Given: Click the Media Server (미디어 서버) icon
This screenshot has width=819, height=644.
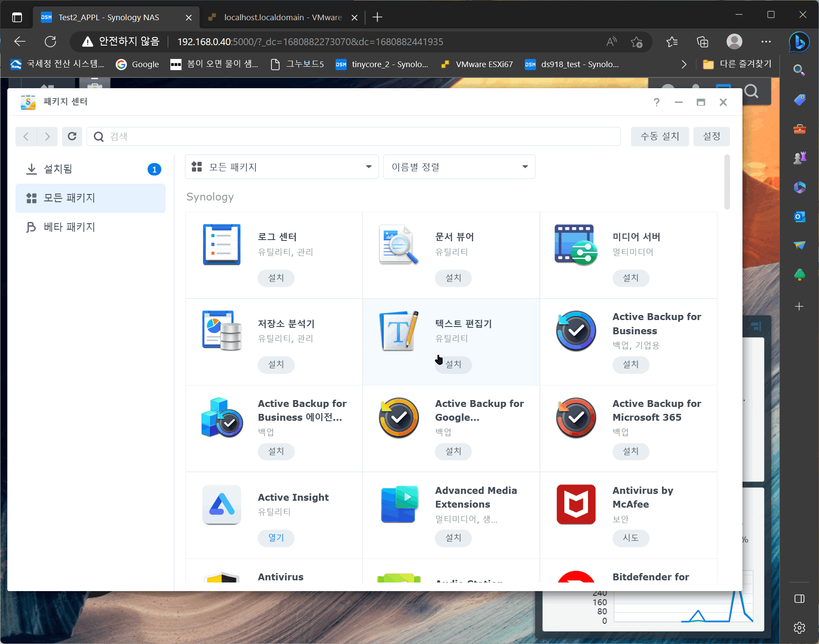Looking at the screenshot, I should point(576,244).
